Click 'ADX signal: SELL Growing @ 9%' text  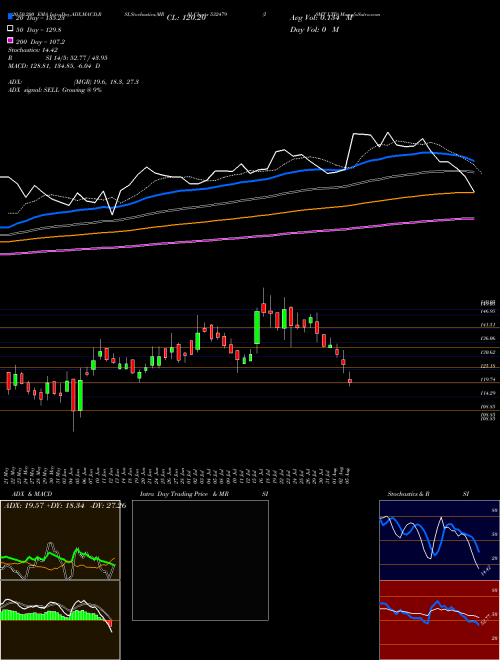(x=55, y=90)
